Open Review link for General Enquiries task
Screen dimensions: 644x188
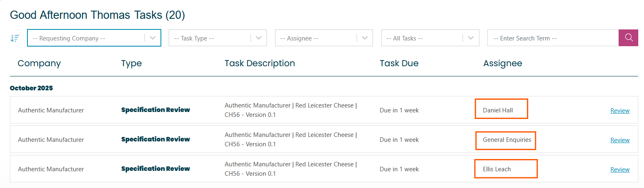pyautogui.click(x=620, y=140)
